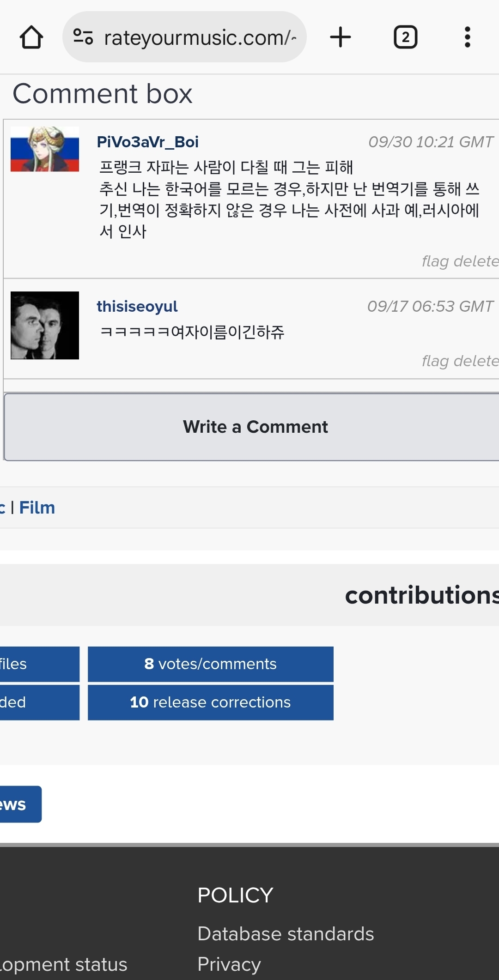Flag thisiseoyul's comment

[435, 361]
